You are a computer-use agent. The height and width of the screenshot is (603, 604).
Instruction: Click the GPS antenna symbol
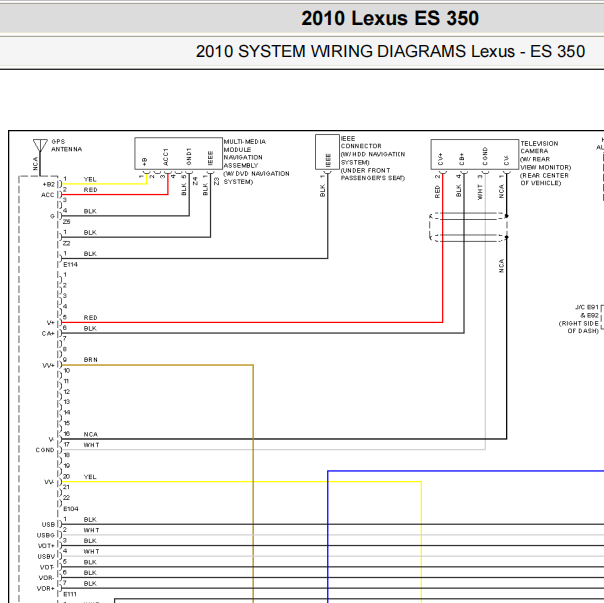tap(40, 146)
